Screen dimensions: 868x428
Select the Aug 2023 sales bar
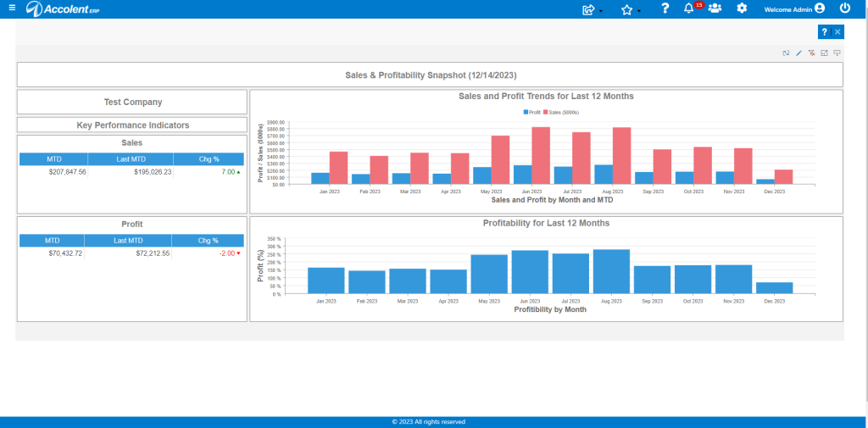coord(621,156)
